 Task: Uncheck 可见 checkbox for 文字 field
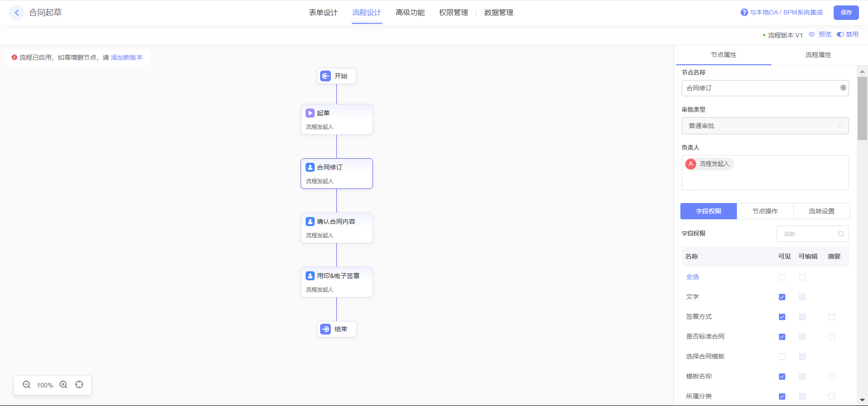point(782,297)
